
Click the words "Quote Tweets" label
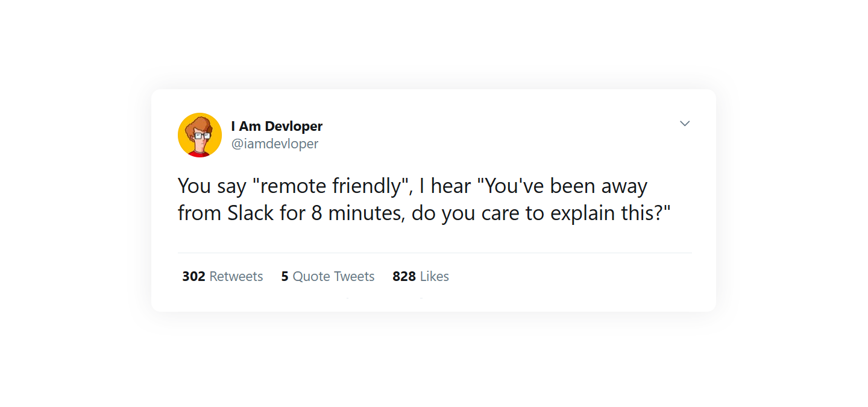click(x=334, y=276)
